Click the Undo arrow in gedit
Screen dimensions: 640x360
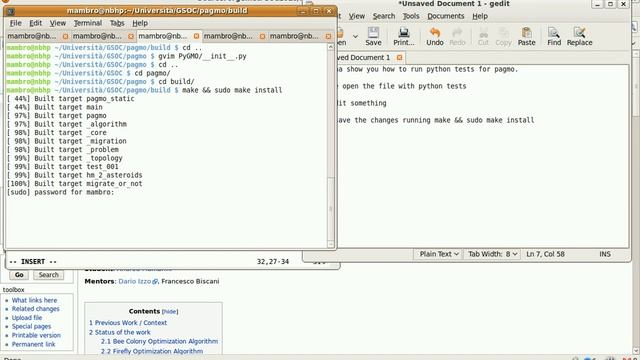(435, 36)
